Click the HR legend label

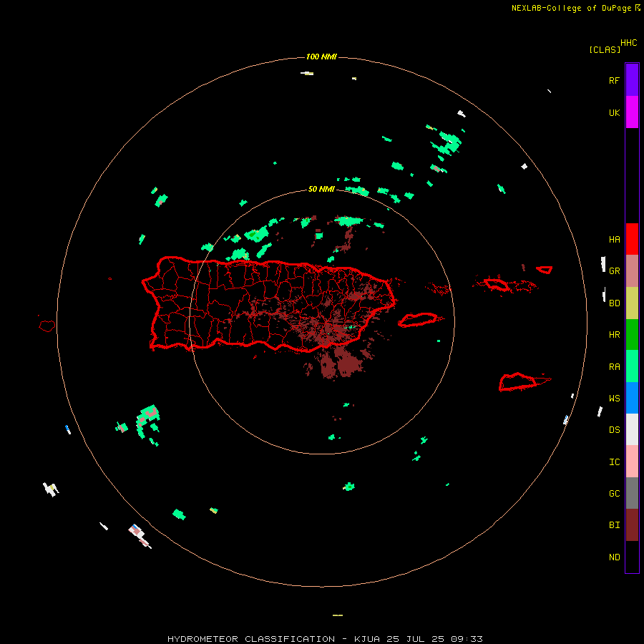615,335
